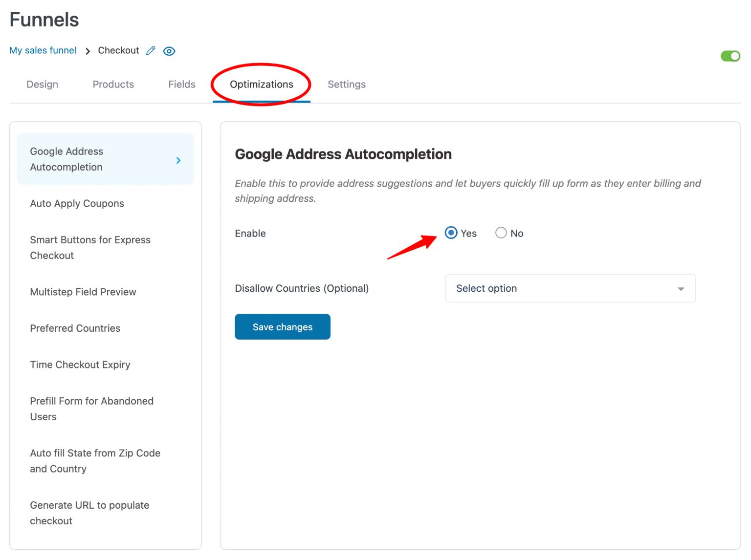Navigate back via My sales funnel link
The height and width of the screenshot is (560, 751).
click(43, 50)
